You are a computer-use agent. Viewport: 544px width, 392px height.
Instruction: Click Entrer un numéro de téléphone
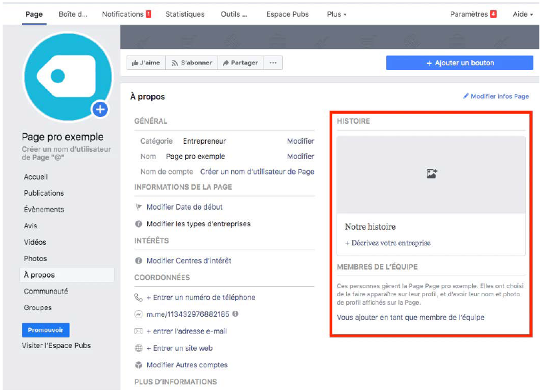coord(201,297)
